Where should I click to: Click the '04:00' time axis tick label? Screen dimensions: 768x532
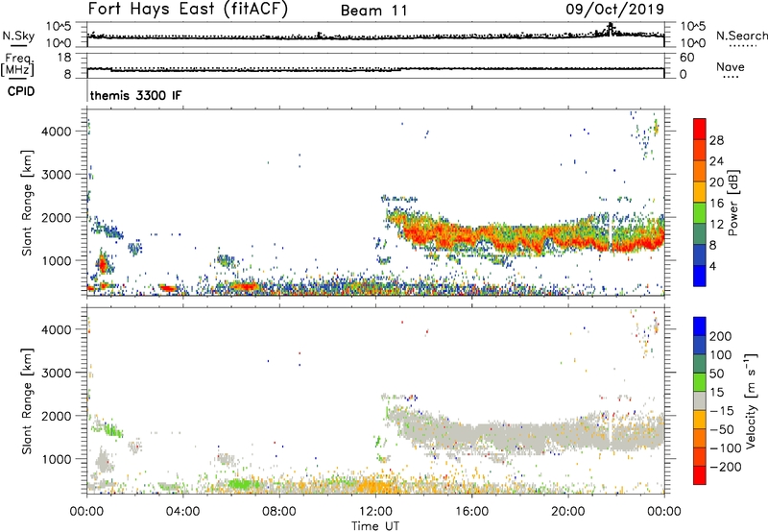click(182, 512)
